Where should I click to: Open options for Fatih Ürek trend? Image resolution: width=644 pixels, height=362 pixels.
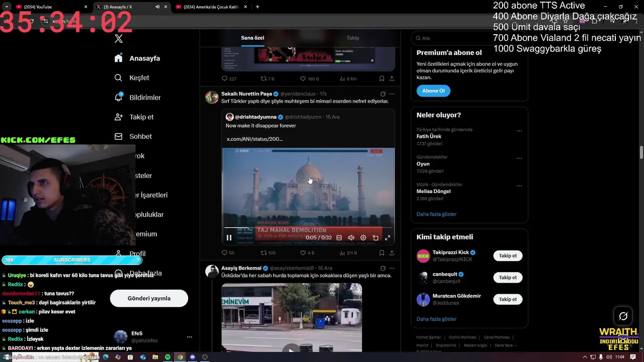519,131
